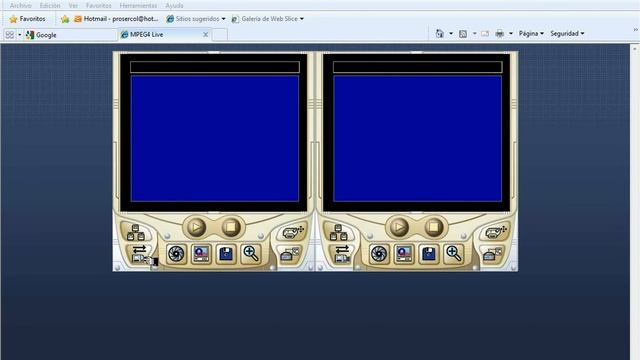Click the Print icon
640x360 pixels.
pyautogui.click(x=500, y=33)
